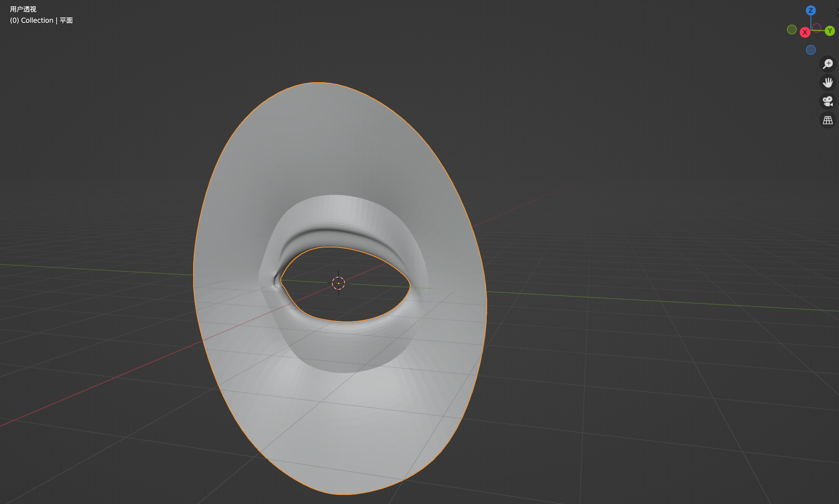Switch perspective/orthographic with the grid icon
Screen dimensions: 839x504
827,120
